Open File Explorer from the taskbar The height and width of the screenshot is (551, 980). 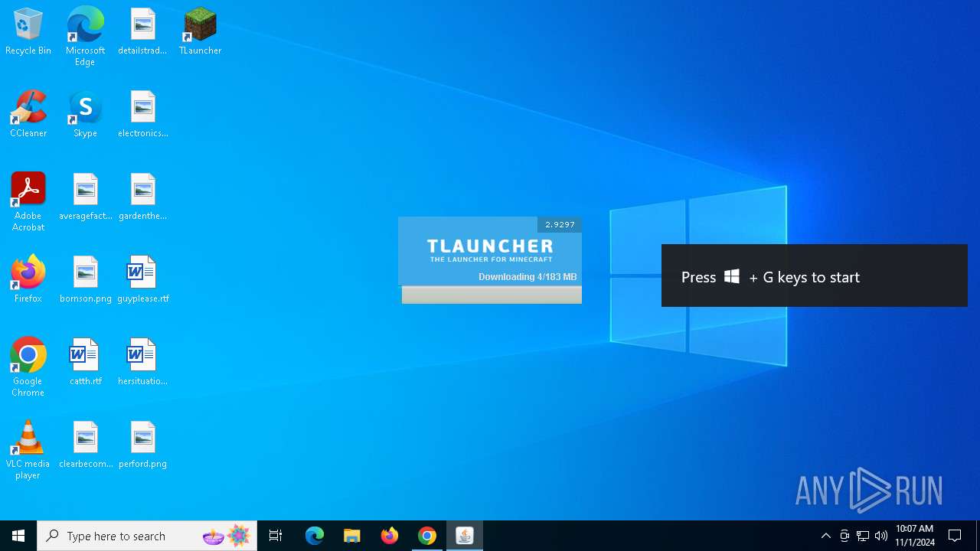click(351, 536)
